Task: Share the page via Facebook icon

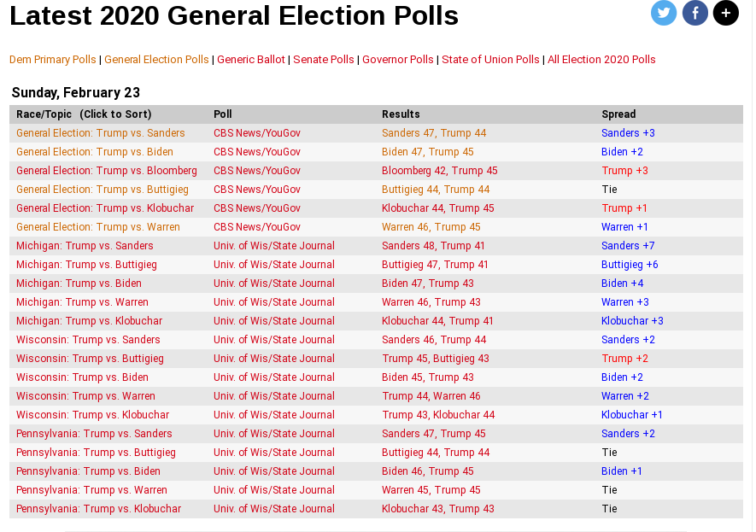Action: (x=694, y=13)
